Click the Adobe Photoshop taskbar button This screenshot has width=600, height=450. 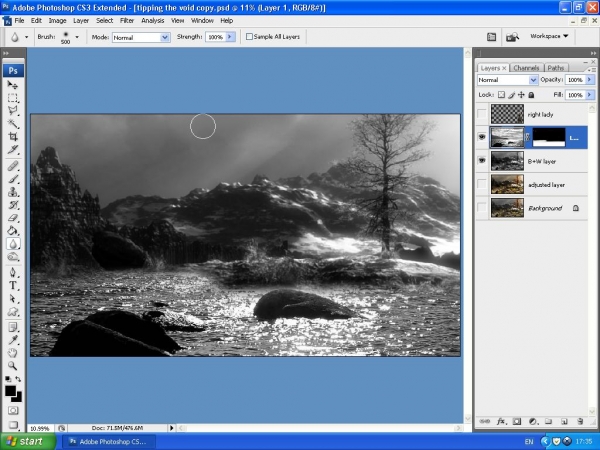[109, 442]
